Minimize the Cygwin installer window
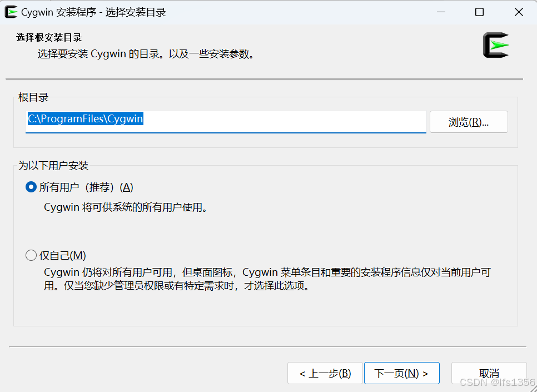The height and width of the screenshot is (392, 537). (441, 12)
